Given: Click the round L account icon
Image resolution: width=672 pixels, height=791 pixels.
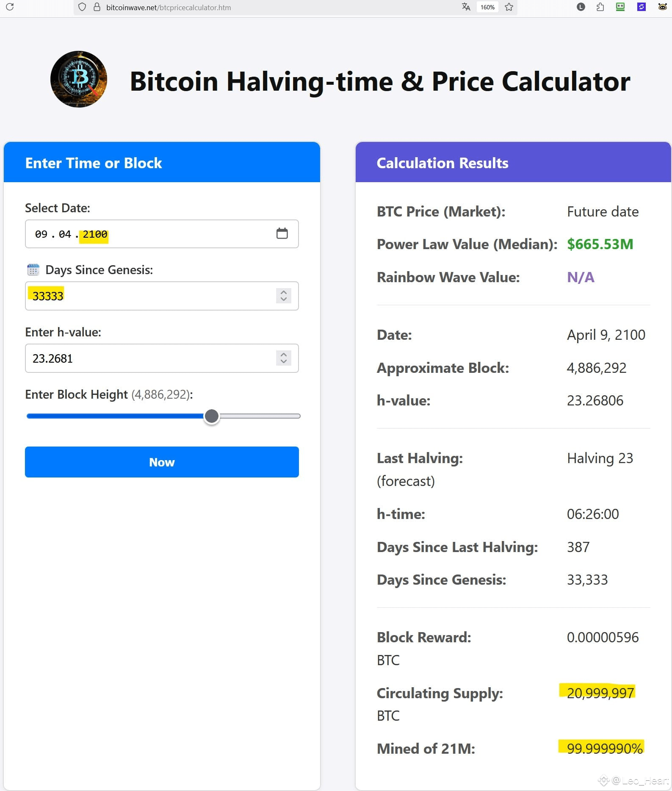Looking at the screenshot, I should point(581,7).
